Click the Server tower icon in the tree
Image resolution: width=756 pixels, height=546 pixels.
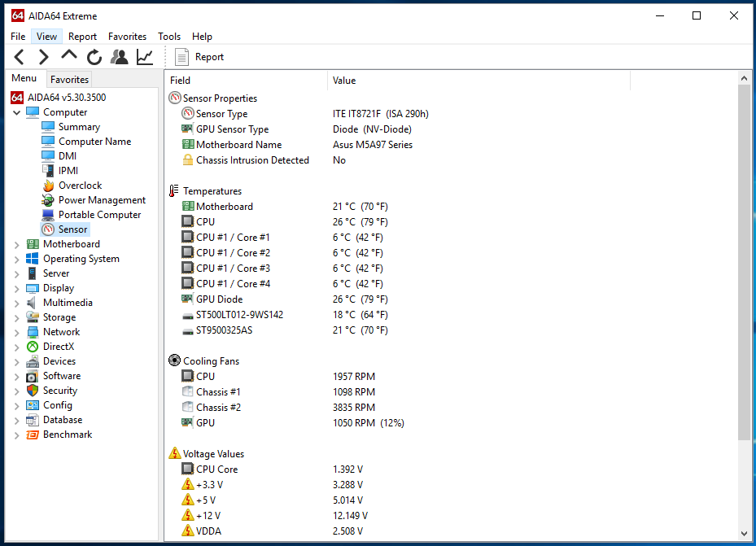coord(33,273)
